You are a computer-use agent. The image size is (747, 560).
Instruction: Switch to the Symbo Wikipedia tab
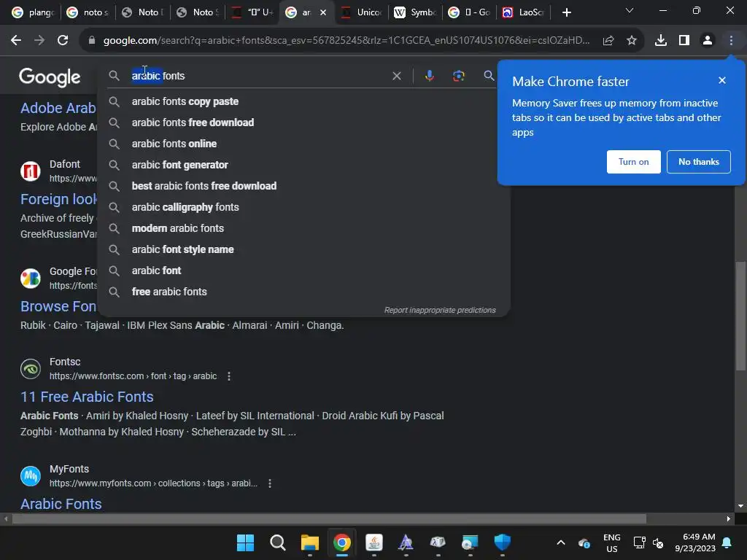click(x=416, y=12)
